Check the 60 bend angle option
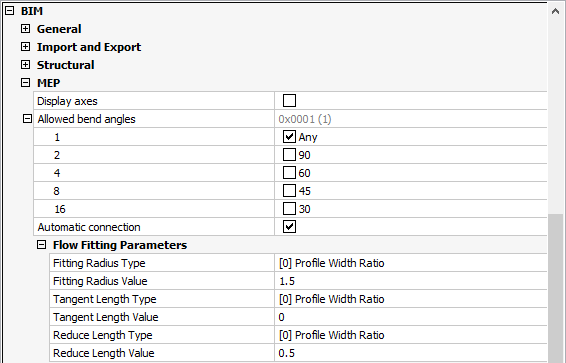 (x=289, y=173)
